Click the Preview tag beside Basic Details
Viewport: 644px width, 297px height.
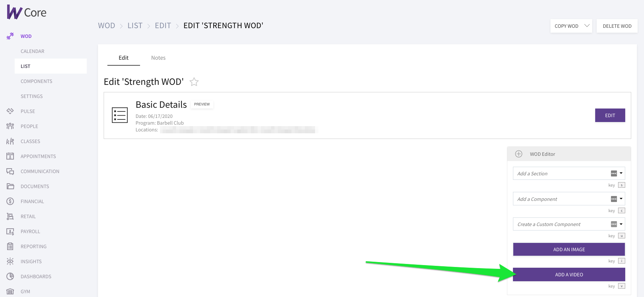(202, 104)
